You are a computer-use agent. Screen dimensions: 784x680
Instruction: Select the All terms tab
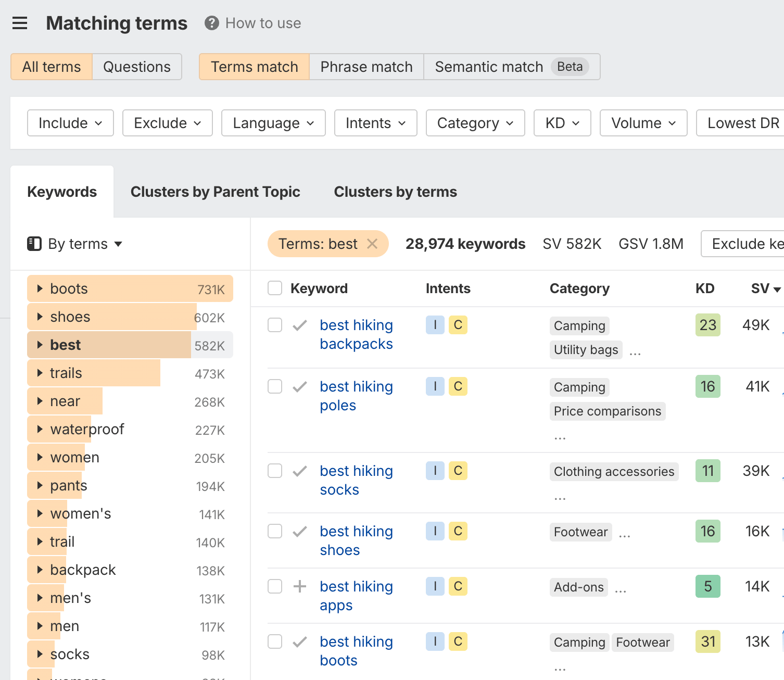coord(52,67)
